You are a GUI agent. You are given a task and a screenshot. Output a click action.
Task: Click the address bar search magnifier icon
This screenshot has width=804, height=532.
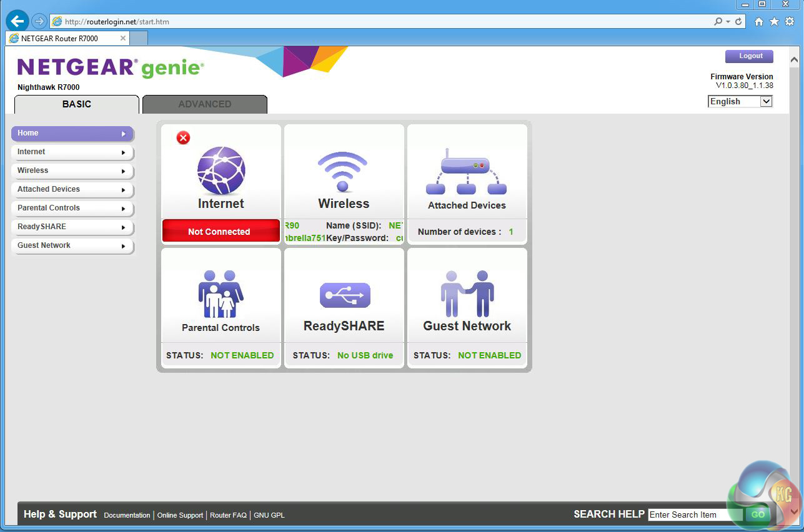(x=718, y=21)
